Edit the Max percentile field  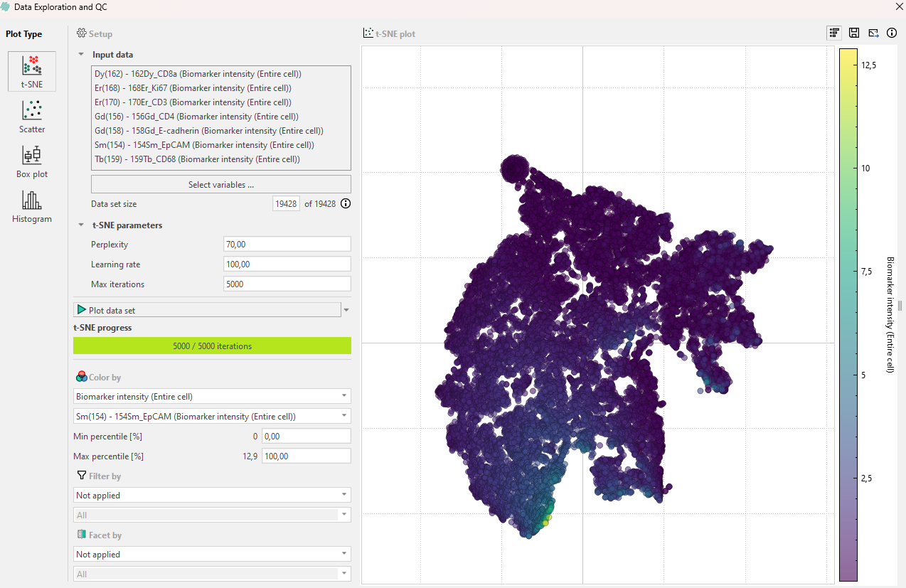pos(306,456)
